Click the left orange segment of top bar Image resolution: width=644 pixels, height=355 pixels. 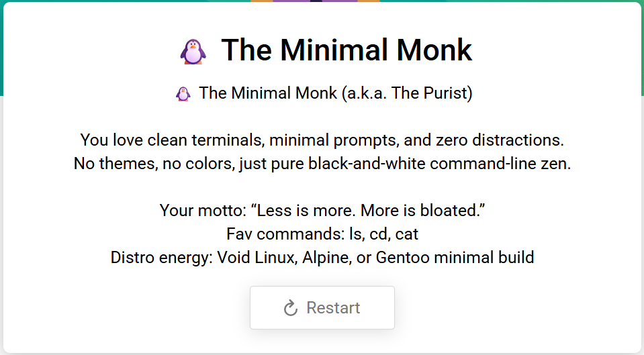pyautogui.click(x=262, y=1)
